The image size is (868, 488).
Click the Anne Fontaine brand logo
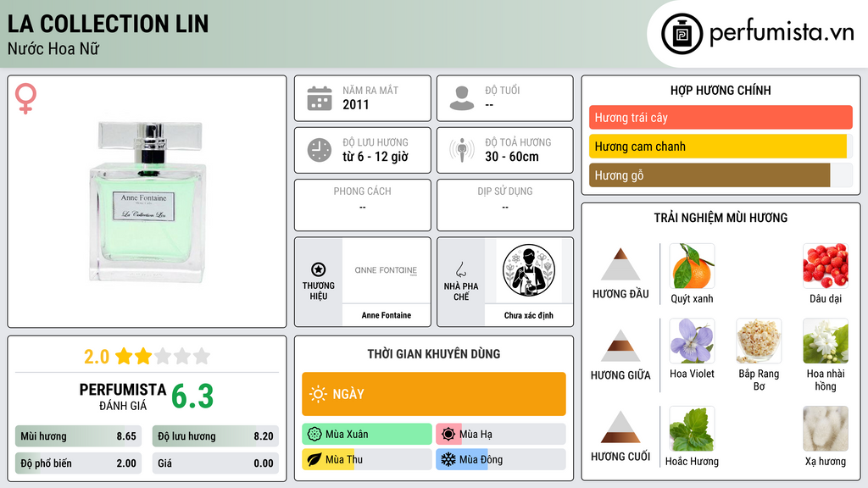386,270
